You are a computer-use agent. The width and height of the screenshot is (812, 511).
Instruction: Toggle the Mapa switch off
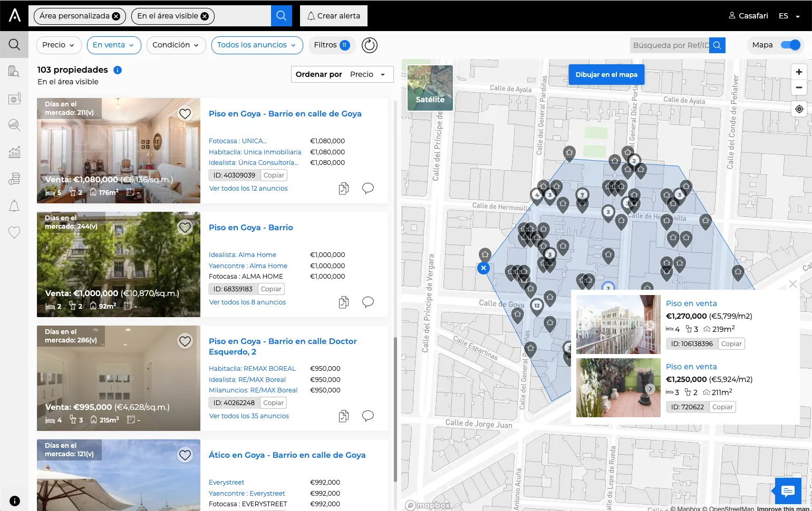click(790, 45)
